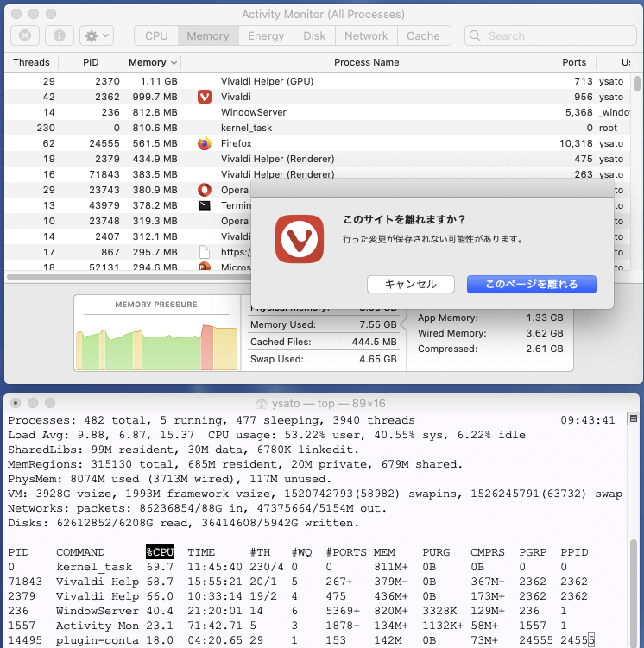Open the Cache tab
This screenshot has height=648, width=644.
423,35
